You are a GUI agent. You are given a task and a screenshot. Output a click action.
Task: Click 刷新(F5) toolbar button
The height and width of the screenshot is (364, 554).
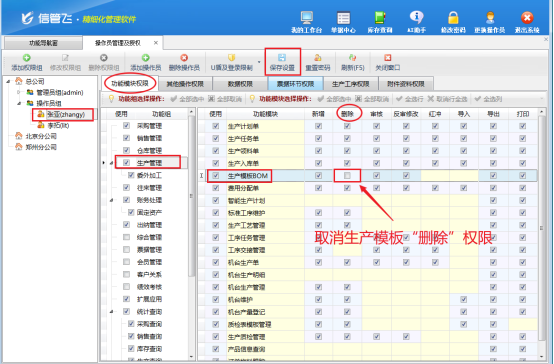point(352,63)
